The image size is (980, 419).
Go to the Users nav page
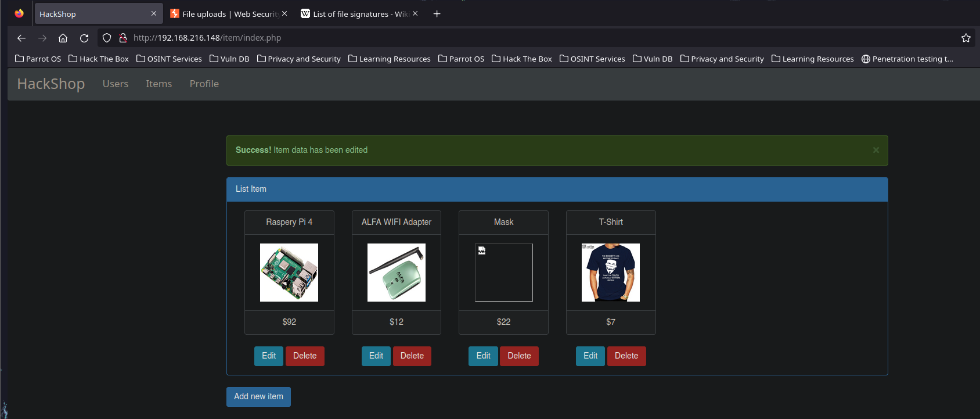pyautogui.click(x=116, y=84)
